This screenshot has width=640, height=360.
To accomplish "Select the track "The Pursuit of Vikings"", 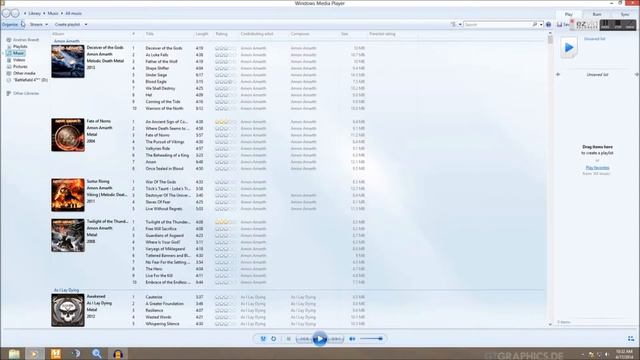I will click(165, 142).
